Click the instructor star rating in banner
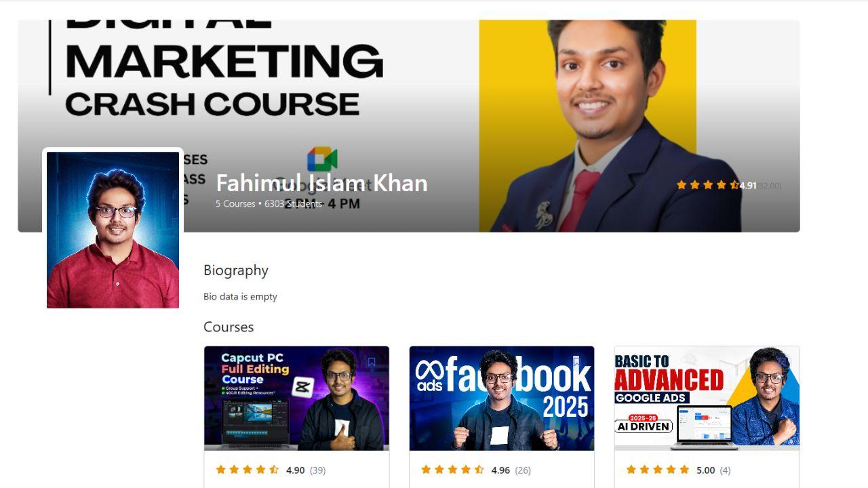The image size is (868, 488). [x=707, y=185]
